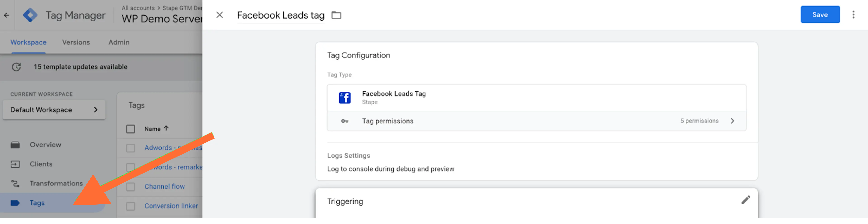
Task: Switch to the Versions tab
Action: 76,42
